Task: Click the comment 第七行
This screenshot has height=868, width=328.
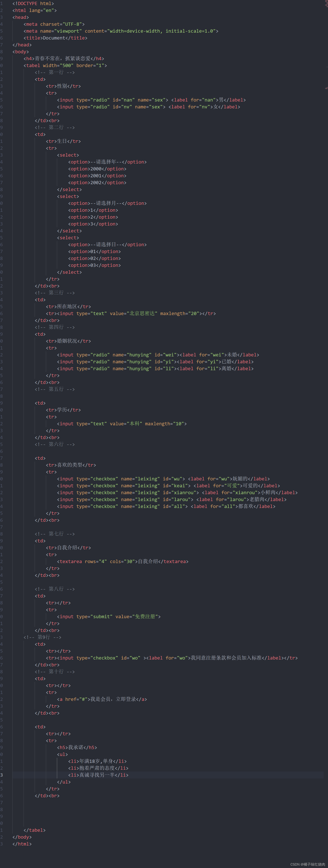Action: [x=54, y=534]
